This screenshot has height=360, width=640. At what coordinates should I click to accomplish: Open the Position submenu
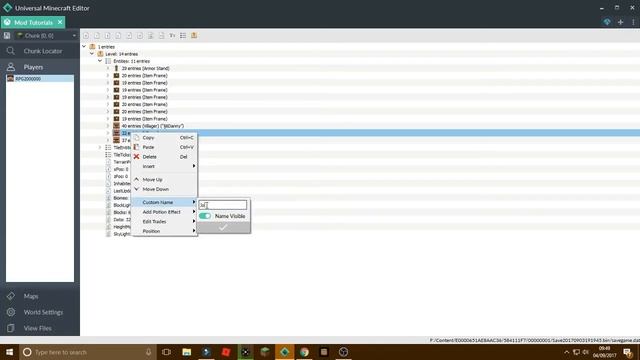pyautogui.click(x=164, y=231)
